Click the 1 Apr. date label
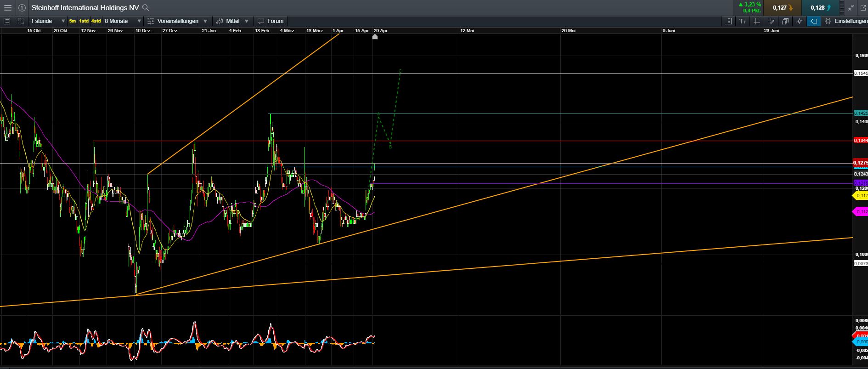 [x=338, y=31]
